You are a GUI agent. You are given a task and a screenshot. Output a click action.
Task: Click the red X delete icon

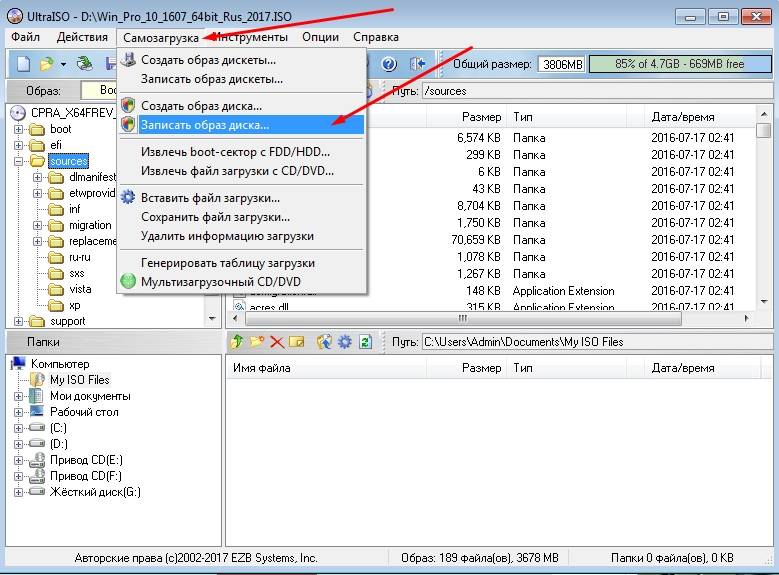click(x=277, y=342)
